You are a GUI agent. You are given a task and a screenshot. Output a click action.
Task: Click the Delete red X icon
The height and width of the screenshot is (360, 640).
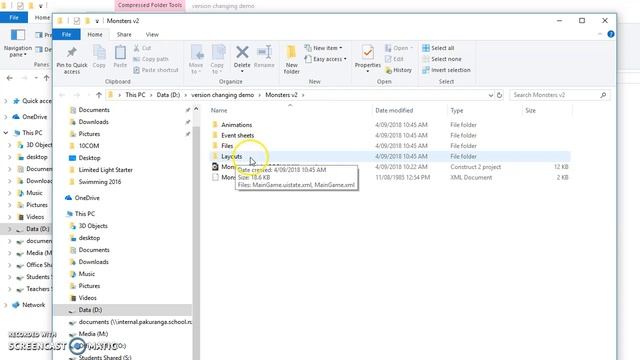(242, 52)
